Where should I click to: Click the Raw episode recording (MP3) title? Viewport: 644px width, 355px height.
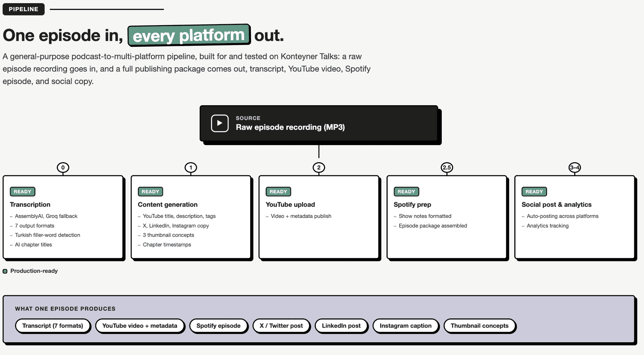[290, 127]
